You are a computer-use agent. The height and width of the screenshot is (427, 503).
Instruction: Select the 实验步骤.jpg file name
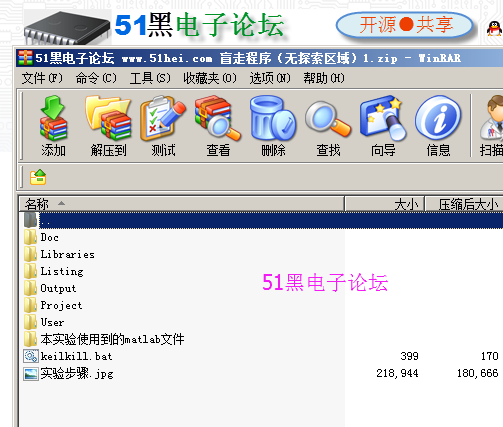(x=77, y=373)
